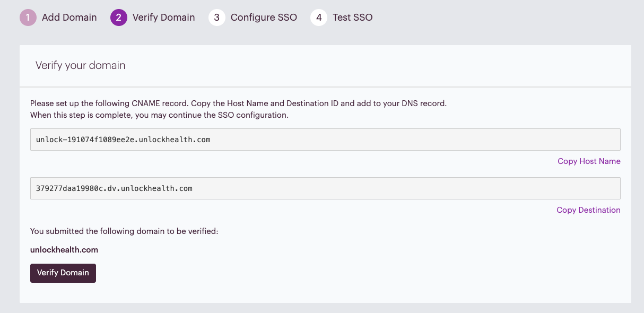Click the 'Verify your domain' heading
Screen dimensions: 644x313
[81, 66]
